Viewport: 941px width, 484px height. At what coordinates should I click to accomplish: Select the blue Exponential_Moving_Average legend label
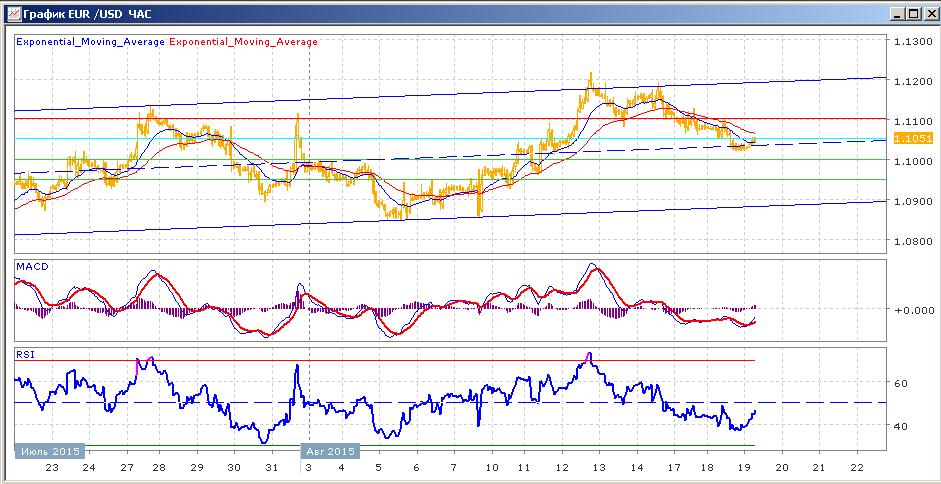[x=90, y=42]
